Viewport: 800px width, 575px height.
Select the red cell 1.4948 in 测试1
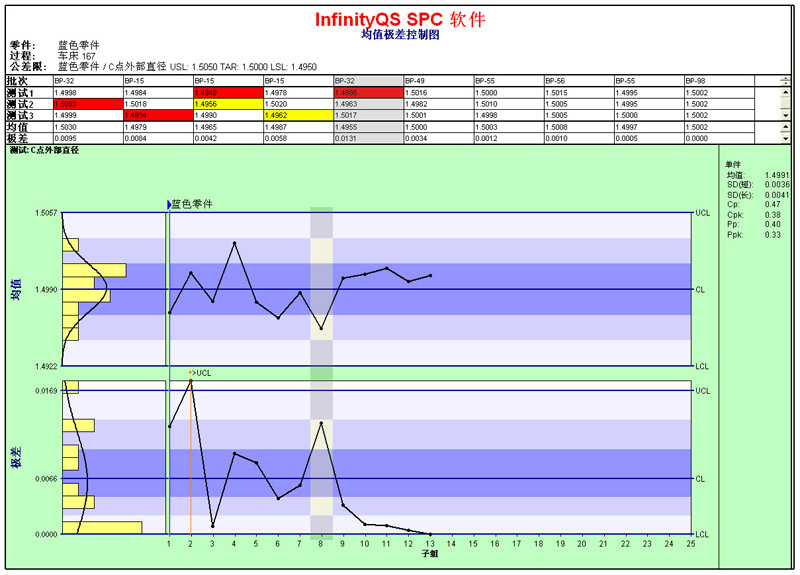click(x=228, y=93)
